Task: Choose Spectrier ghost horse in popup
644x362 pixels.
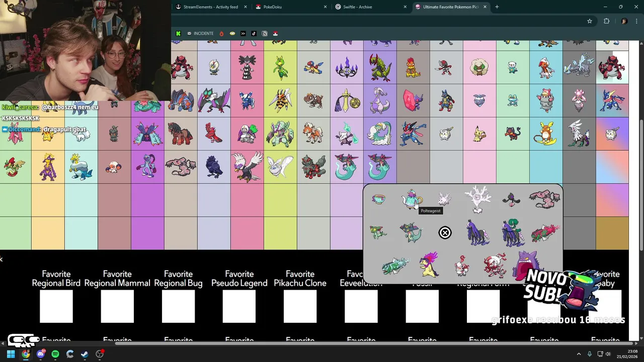Action: tap(477, 233)
